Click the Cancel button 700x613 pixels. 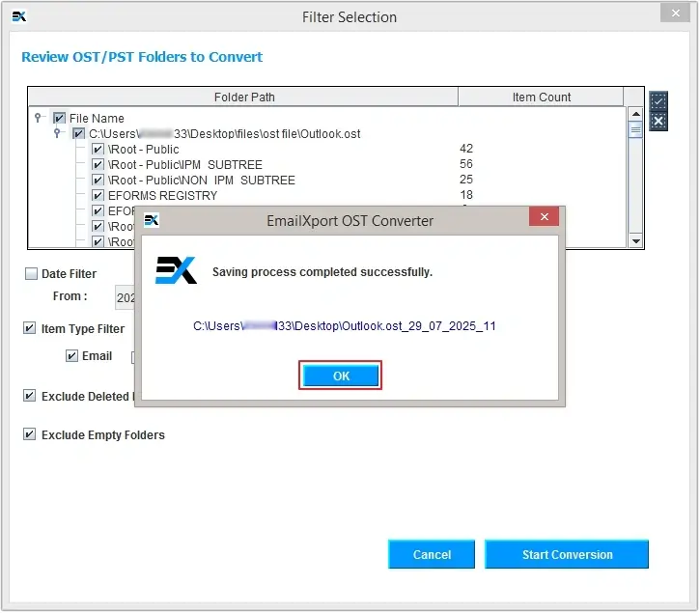pyautogui.click(x=432, y=555)
